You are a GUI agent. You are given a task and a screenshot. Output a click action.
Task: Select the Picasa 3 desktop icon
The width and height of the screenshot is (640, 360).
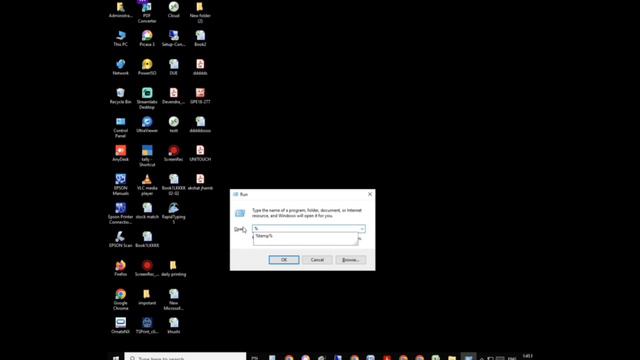coord(147,38)
